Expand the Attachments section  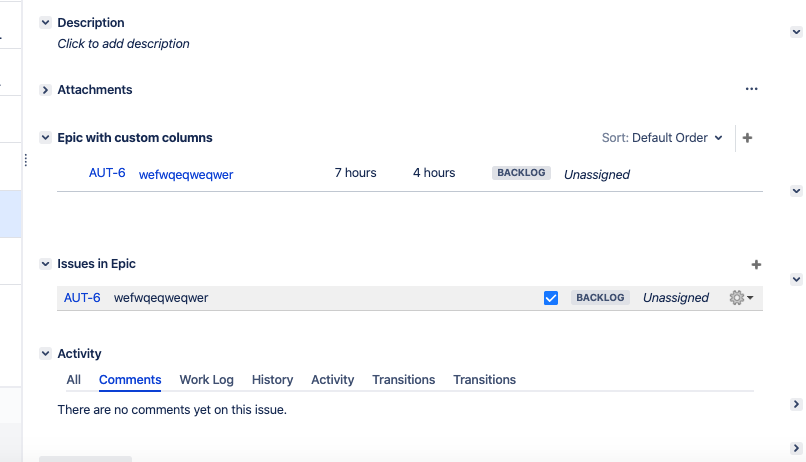pos(45,90)
